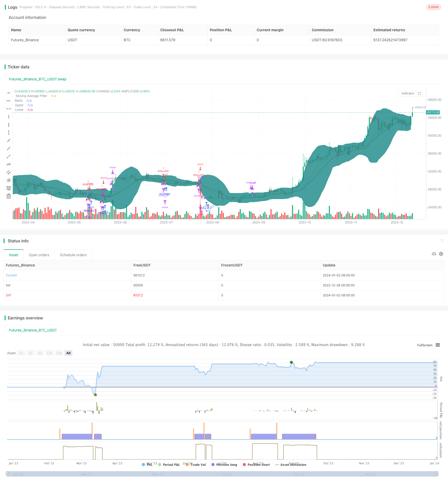Image resolution: width=448 pixels, height=484 pixels.
Task: Open the settings gear in Status info
Action: (x=441, y=254)
